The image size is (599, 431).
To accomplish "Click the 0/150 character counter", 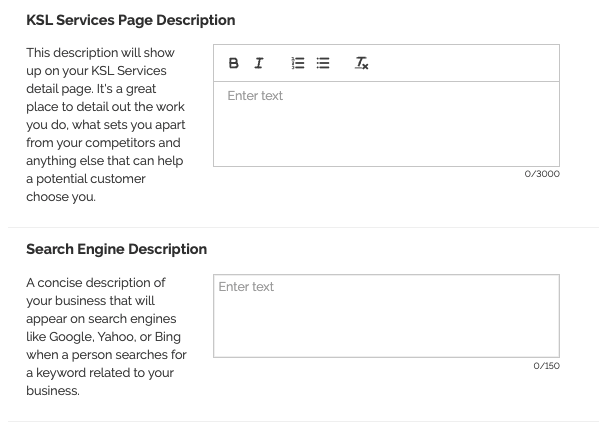I will pyautogui.click(x=546, y=366).
